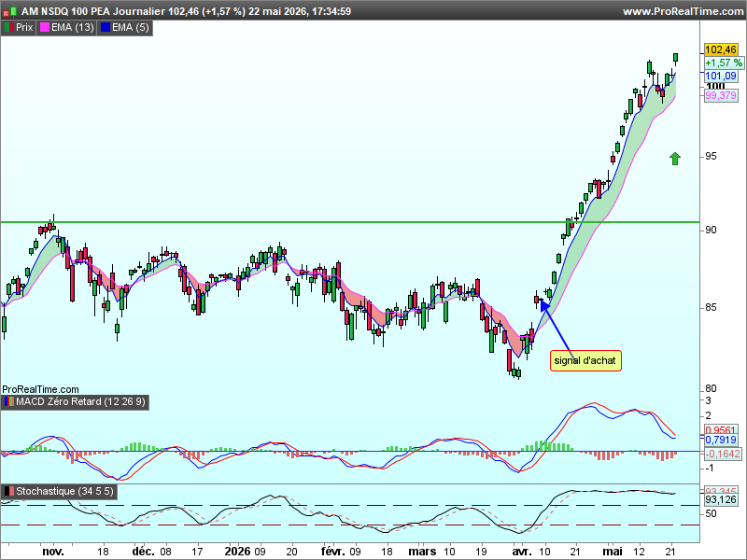The height and width of the screenshot is (560, 747).
Task: Click the www.ProRealTime.com link in the title bar
Action: 683,11
